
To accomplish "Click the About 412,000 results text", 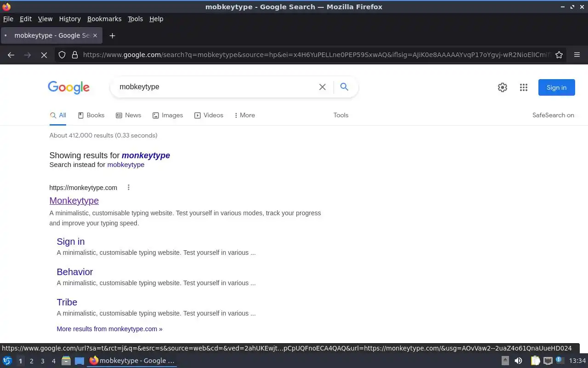I will [103, 136].
